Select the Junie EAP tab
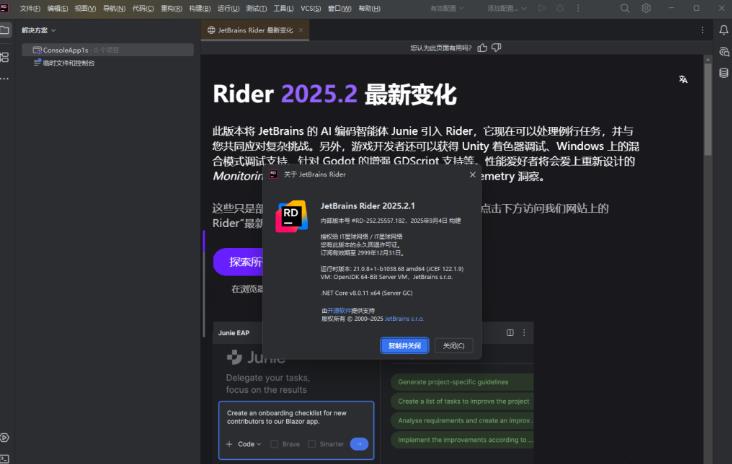The height and width of the screenshot is (464, 732). tap(233, 333)
